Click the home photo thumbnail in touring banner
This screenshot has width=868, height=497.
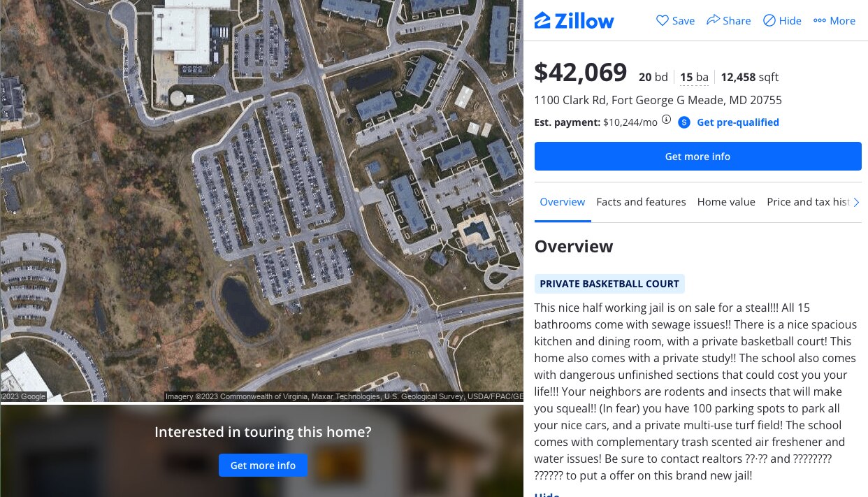340,463
